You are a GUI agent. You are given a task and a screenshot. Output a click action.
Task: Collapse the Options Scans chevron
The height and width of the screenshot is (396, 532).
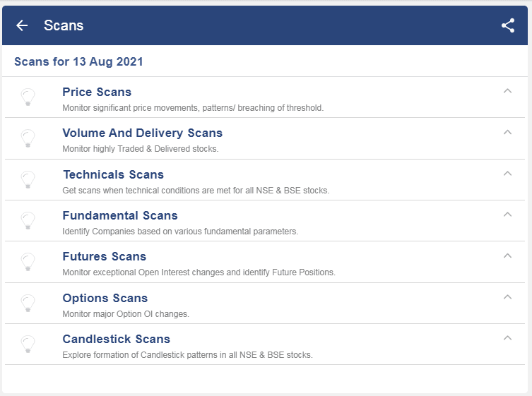[507, 296]
